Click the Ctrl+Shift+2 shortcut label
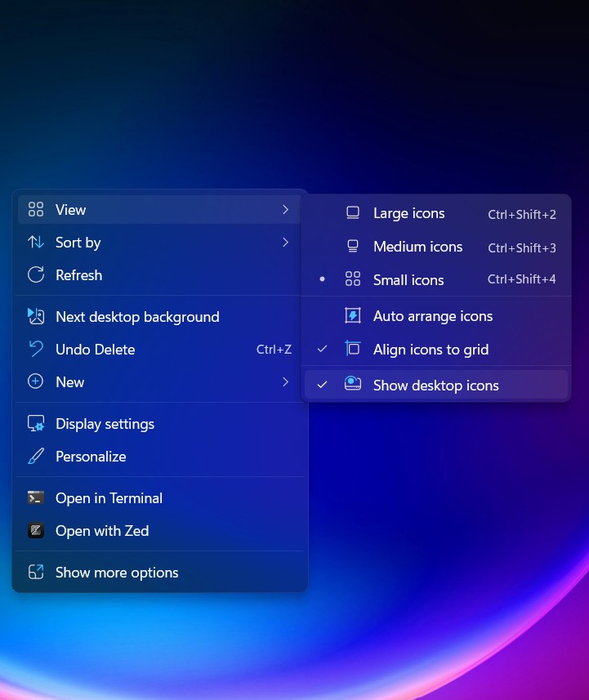 pos(521,214)
